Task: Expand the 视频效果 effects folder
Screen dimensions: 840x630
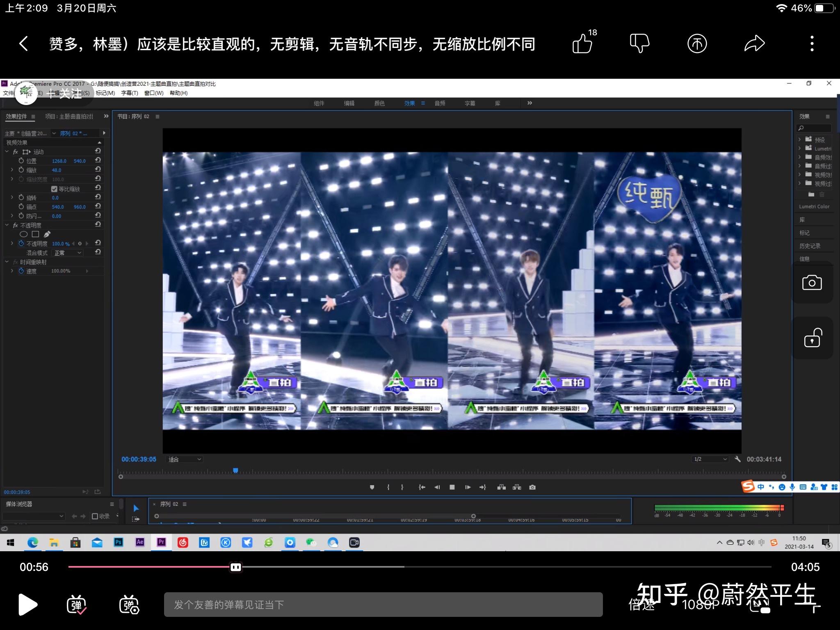Action: tap(799, 175)
